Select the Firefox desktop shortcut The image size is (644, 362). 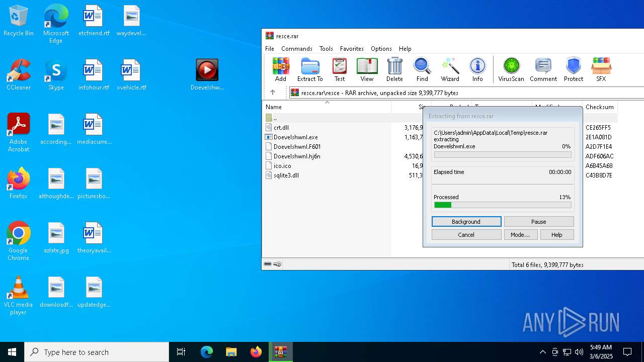19,184
